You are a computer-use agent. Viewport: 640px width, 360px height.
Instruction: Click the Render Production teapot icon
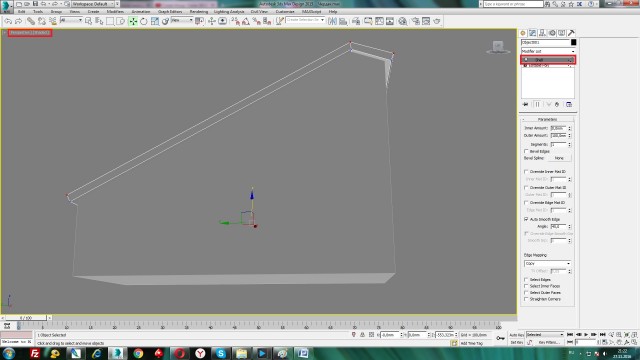tap(437, 21)
